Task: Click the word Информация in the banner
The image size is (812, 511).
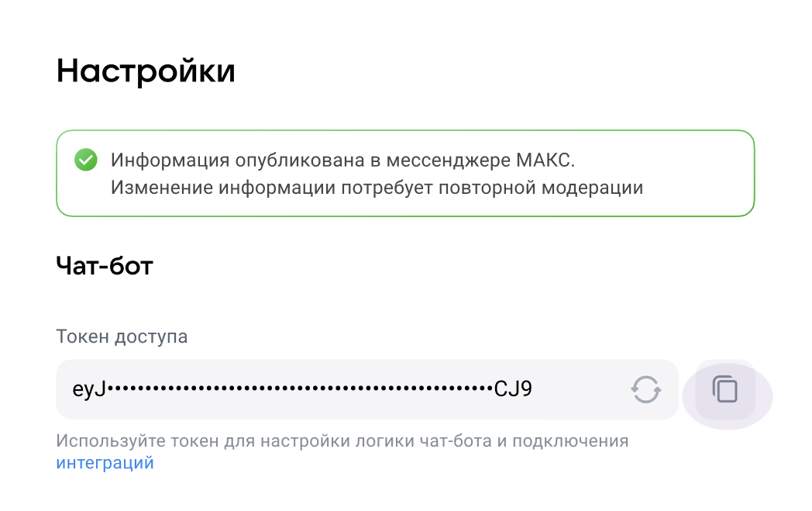Action: [170, 161]
